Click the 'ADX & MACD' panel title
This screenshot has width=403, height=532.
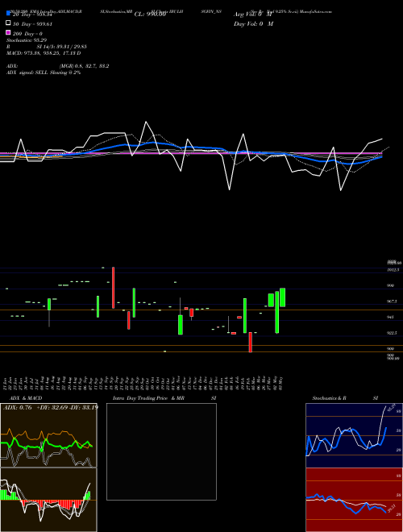26,398
